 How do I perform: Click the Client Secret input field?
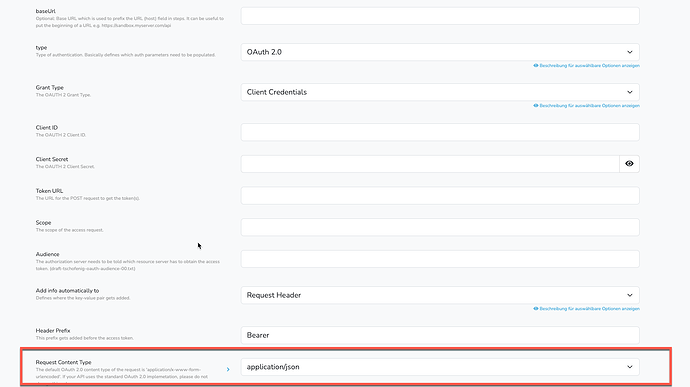tap(430, 164)
